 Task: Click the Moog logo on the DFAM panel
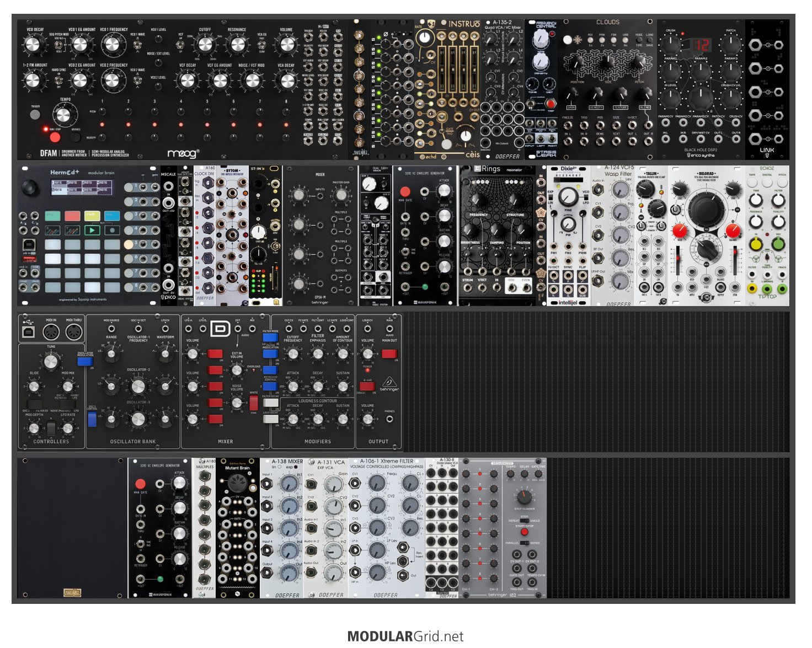183,153
